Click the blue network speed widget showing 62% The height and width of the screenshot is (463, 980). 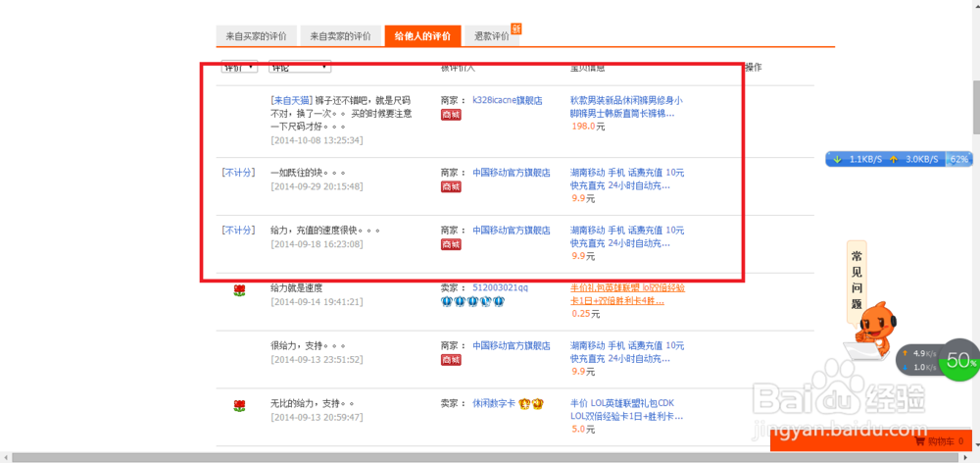tap(899, 159)
